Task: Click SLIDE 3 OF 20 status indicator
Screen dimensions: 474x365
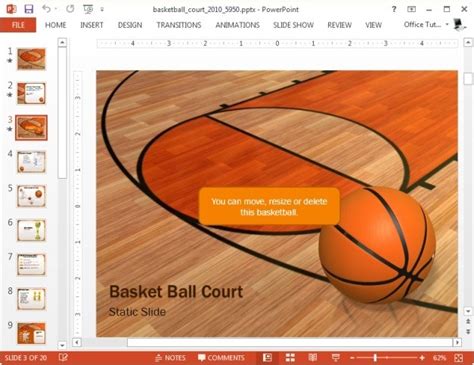Action: [26, 358]
